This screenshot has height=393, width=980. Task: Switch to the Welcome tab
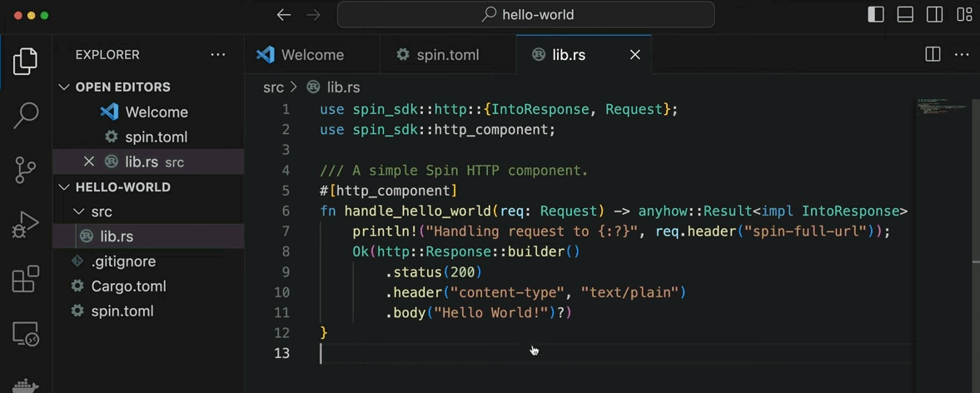[312, 55]
